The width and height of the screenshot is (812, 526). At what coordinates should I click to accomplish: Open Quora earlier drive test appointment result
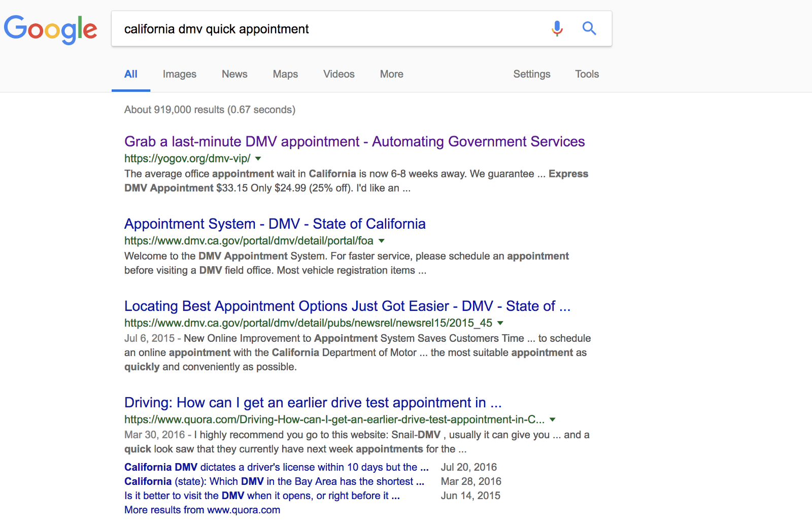(313, 402)
